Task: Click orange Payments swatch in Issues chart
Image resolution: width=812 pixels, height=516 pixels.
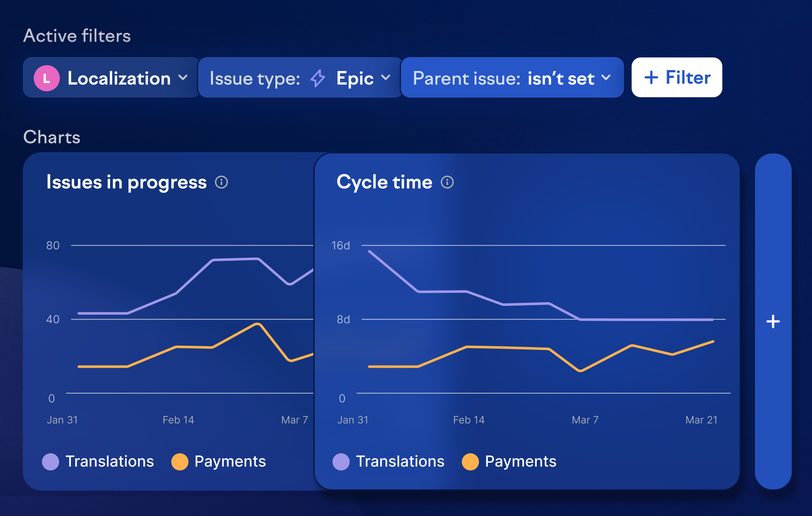Action: click(180, 462)
